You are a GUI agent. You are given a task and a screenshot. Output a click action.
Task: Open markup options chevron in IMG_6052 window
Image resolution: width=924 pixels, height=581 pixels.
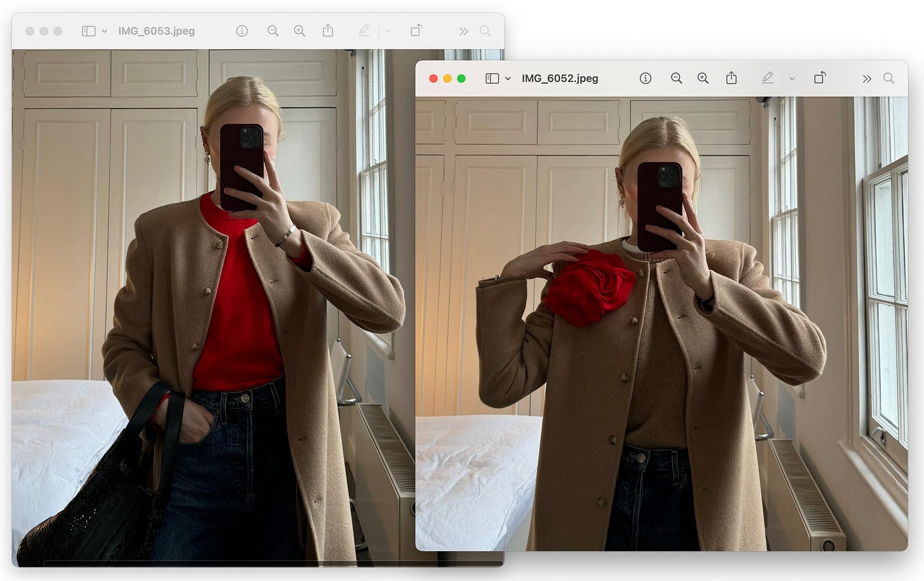pyautogui.click(x=792, y=79)
